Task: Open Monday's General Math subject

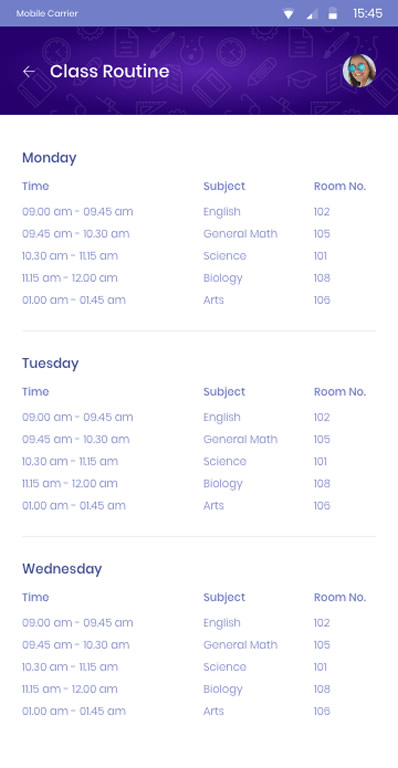Action: pyautogui.click(x=240, y=234)
